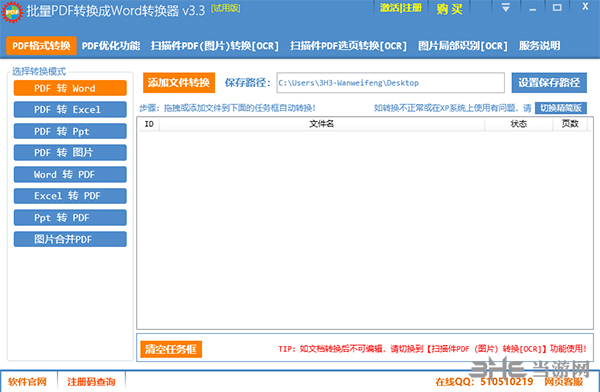Image resolution: width=600 pixels, height=392 pixels.
Task: Open the 服务说明 tab
Action: click(540, 46)
